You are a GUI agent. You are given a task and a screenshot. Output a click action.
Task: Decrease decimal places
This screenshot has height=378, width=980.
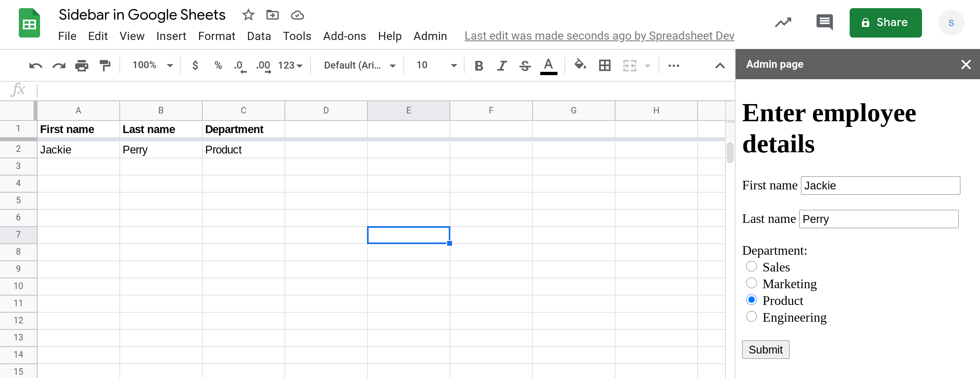[x=240, y=66]
